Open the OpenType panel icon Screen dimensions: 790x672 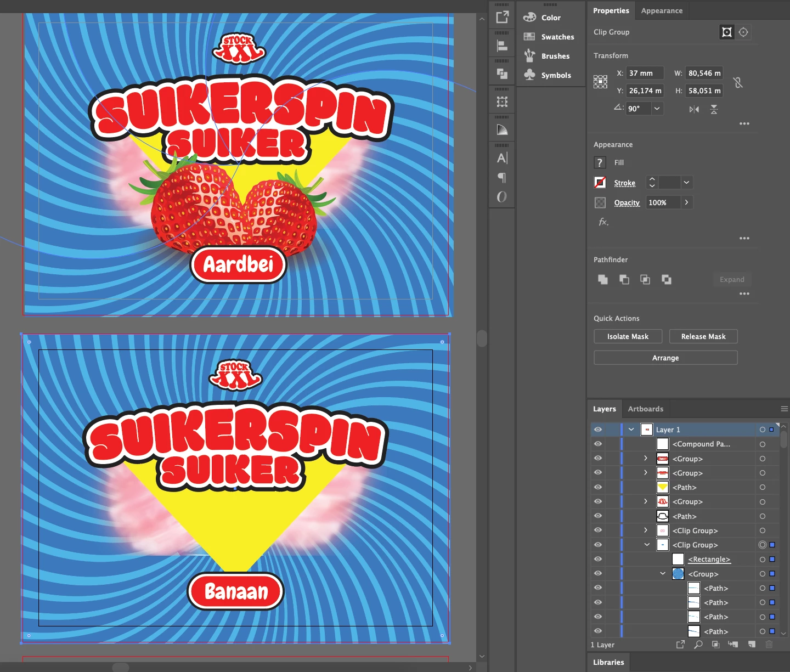[x=502, y=196]
